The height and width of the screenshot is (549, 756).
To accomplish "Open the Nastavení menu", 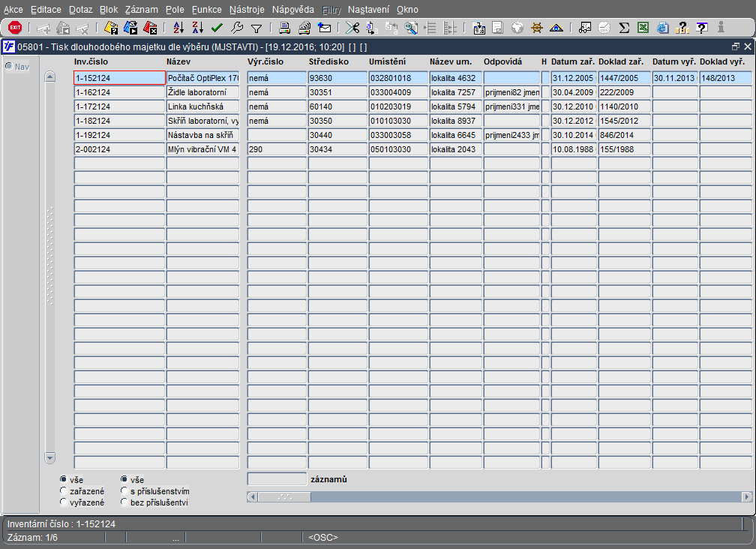I will [x=368, y=10].
